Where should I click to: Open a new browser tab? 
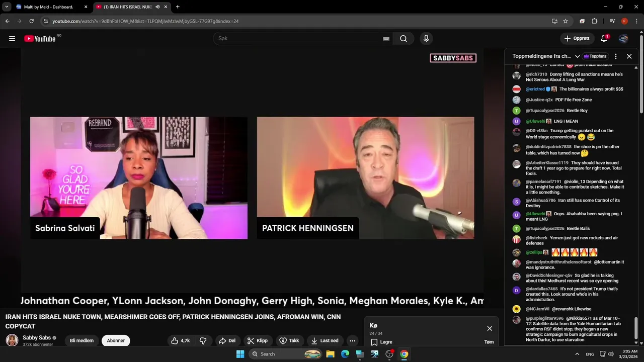tap(178, 7)
